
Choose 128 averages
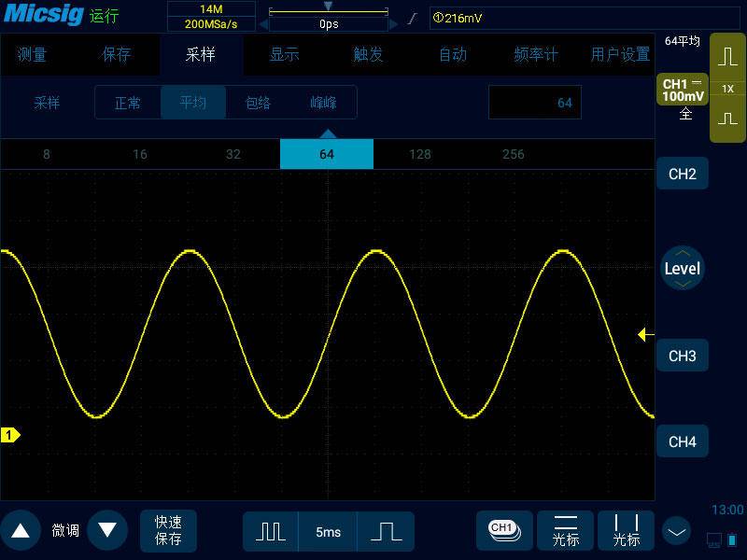pyautogui.click(x=419, y=154)
